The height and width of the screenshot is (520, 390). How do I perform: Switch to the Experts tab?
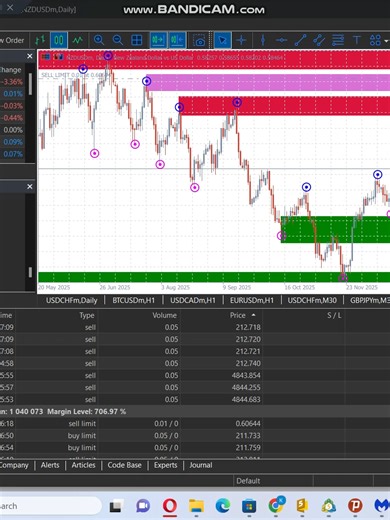[165, 465]
